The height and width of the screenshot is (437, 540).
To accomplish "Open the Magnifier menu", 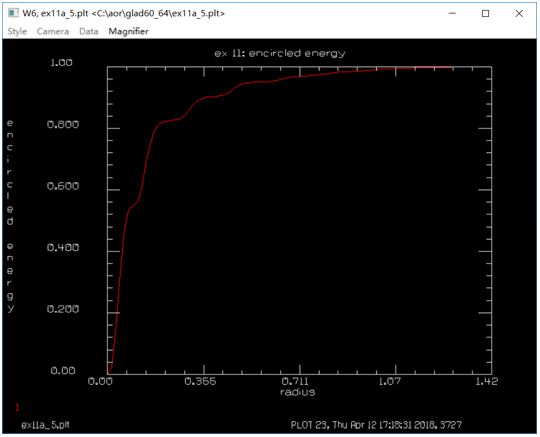I will point(128,31).
